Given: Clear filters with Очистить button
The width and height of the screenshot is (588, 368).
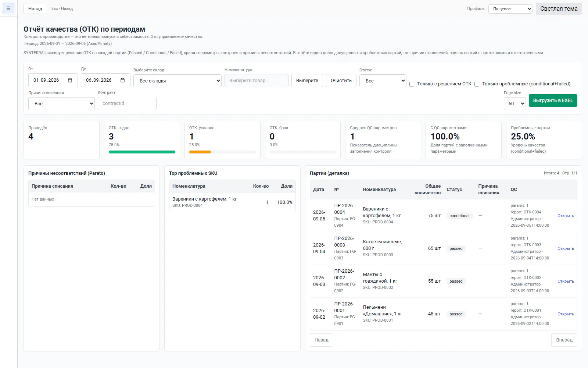Looking at the screenshot, I should pos(341,81).
